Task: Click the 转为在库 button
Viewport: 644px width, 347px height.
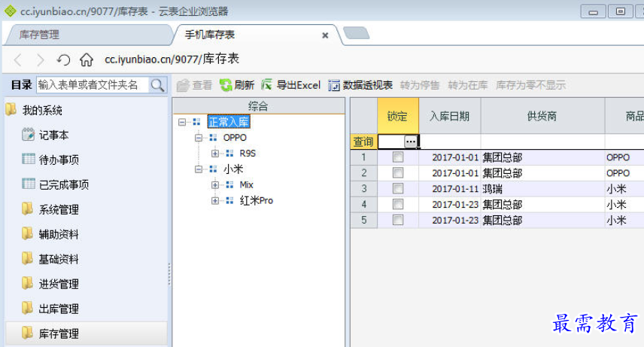Action: click(x=467, y=85)
